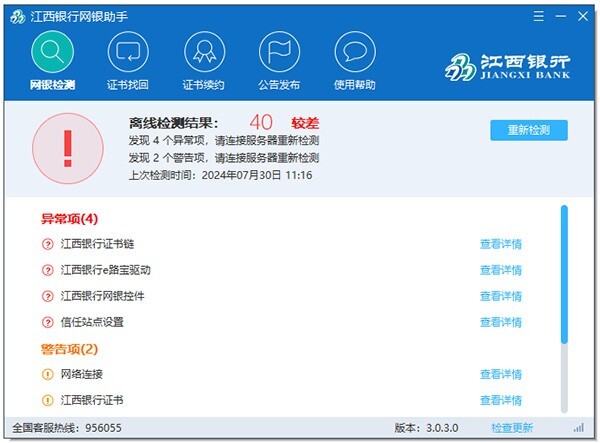The image size is (600, 443).
Task: Click the 检查更新 link
Action: click(512, 428)
